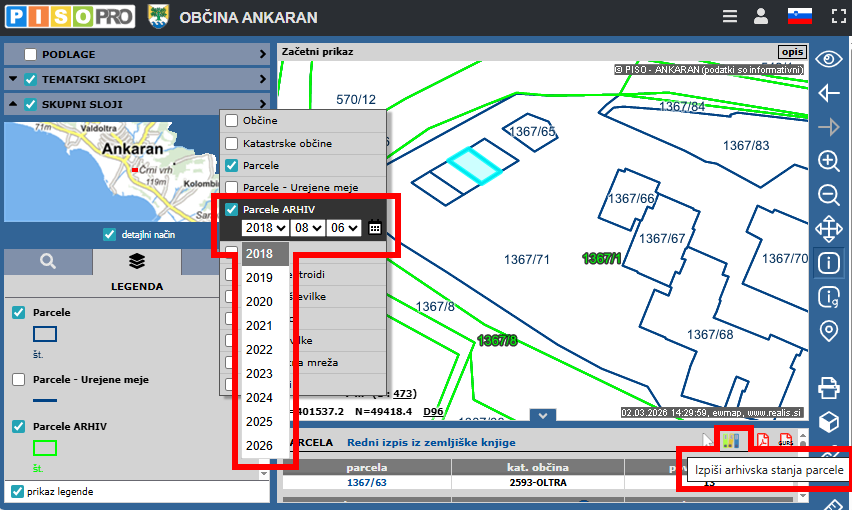
Task: Open the hamburger main menu
Action: [x=730, y=17]
